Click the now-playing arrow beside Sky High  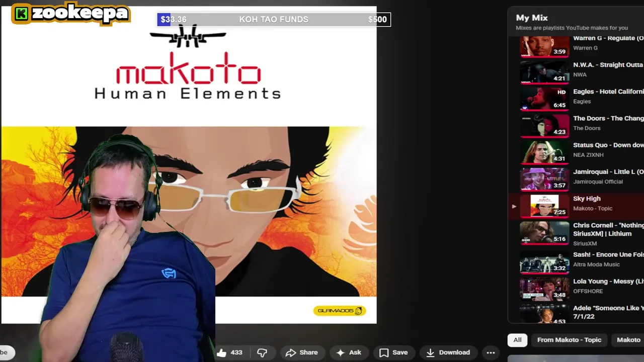click(514, 206)
